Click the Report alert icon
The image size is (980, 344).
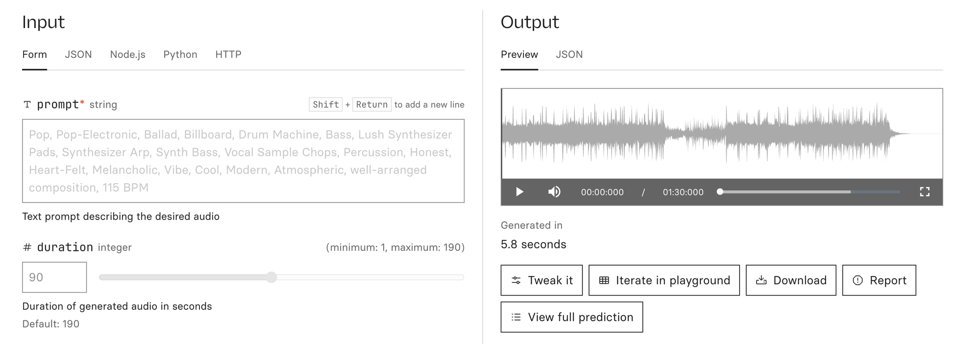coord(857,280)
